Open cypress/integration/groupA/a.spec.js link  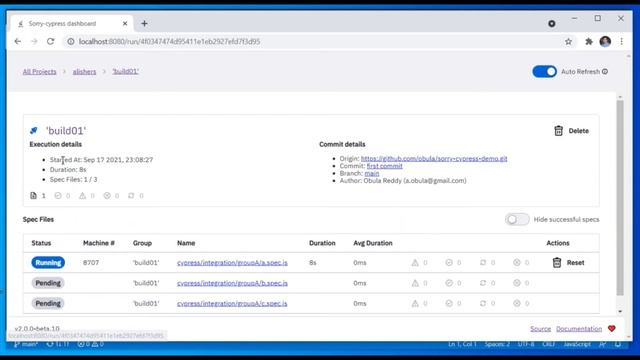[232, 262]
